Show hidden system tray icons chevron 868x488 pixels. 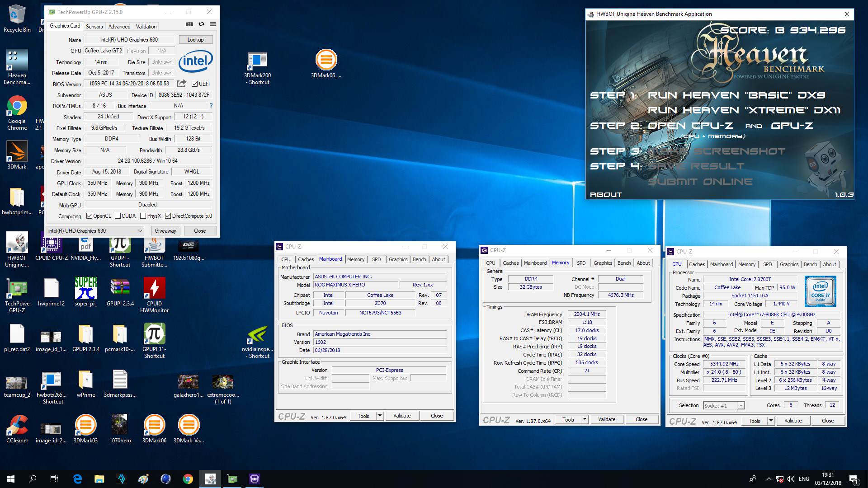click(x=769, y=479)
